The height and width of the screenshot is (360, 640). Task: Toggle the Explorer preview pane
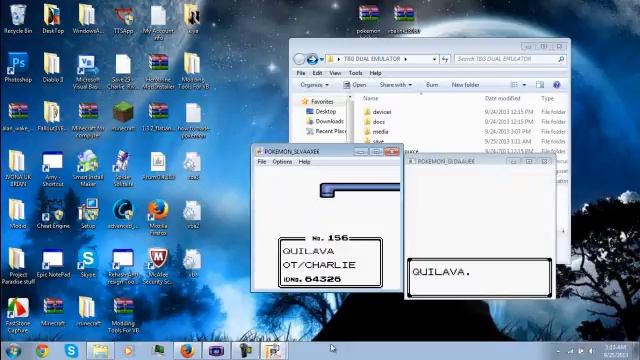tap(540, 85)
